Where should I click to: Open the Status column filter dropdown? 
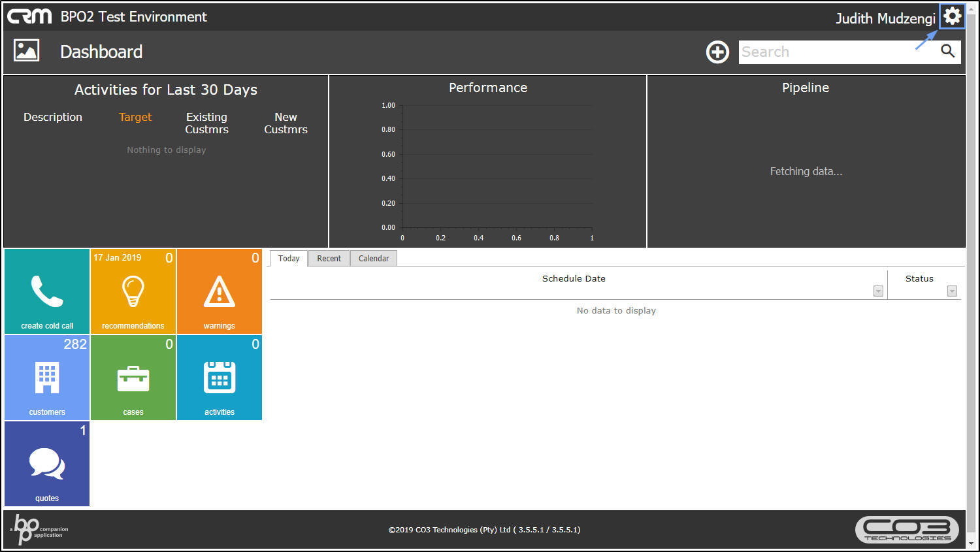coord(952,291)
